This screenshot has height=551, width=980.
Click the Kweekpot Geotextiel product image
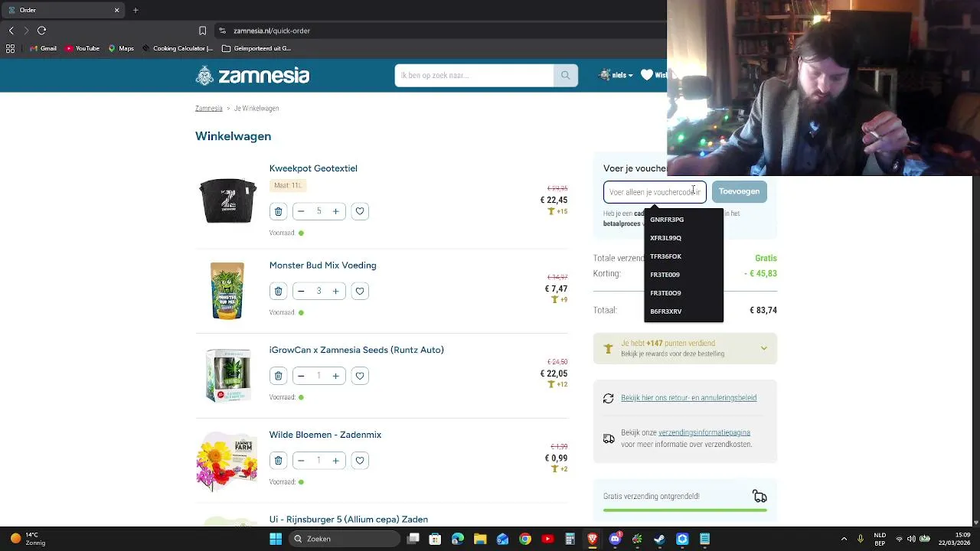pos(227,201)
